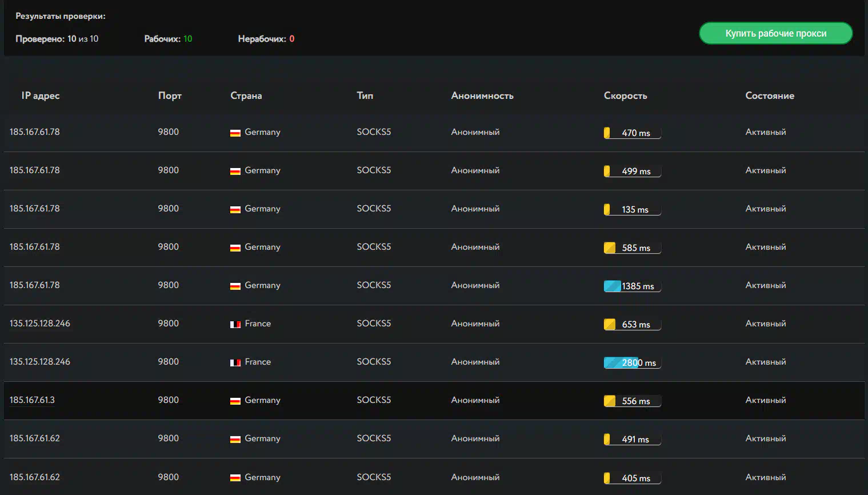Click the 585 ms speed indicator

pyautogui.click(x=633, y=247)
